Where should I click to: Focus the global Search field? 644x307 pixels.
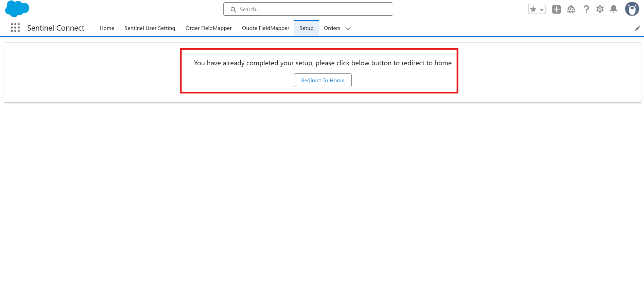313,9
